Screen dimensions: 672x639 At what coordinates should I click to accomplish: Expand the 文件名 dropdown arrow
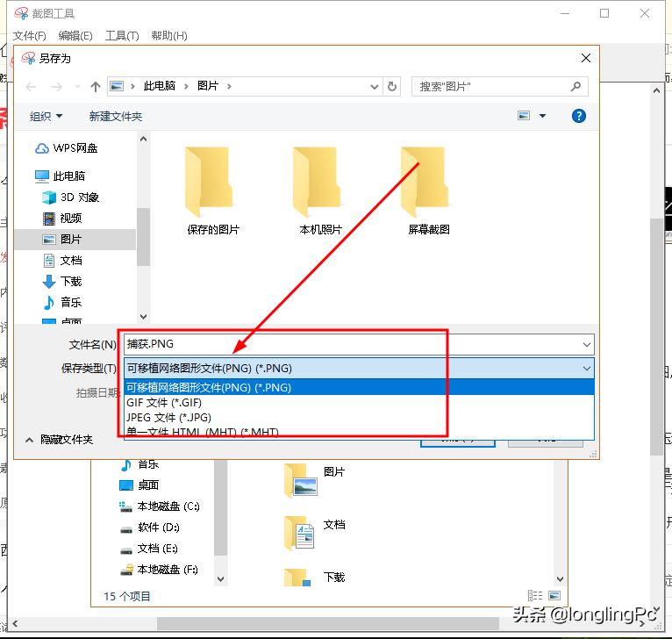(586, 344)
